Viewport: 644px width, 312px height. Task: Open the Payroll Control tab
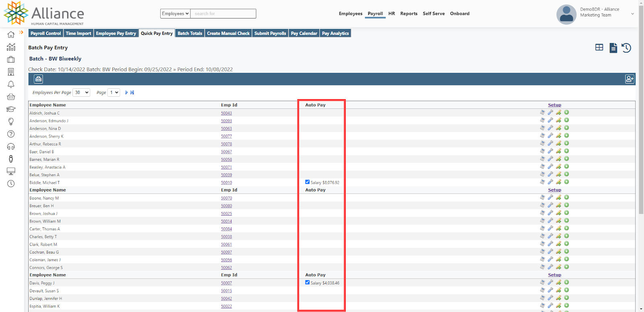tap(46, 33)
